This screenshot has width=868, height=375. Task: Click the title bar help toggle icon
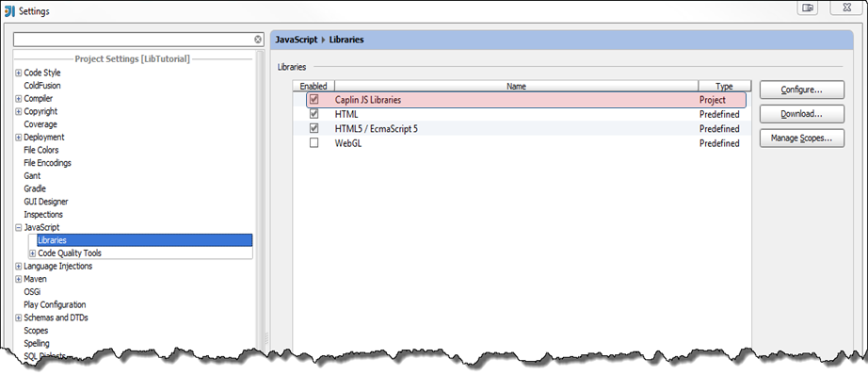(x=808, y=8)
